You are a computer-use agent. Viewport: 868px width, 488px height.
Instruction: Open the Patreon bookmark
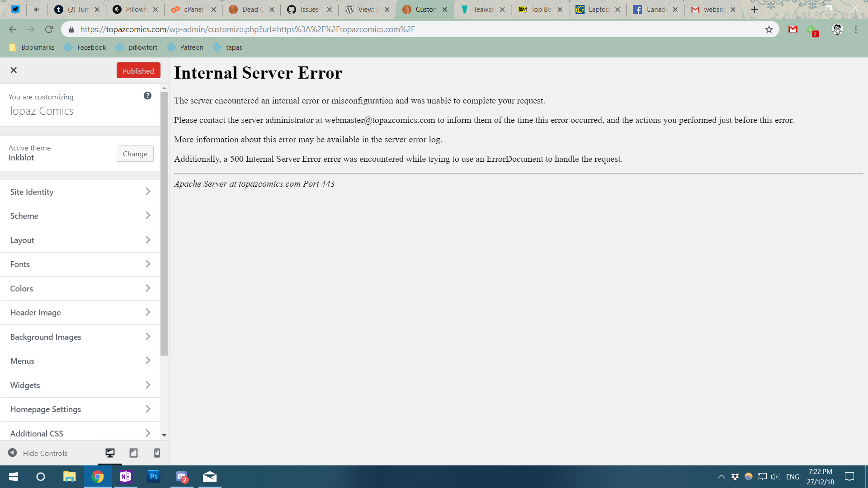point(185,47)
